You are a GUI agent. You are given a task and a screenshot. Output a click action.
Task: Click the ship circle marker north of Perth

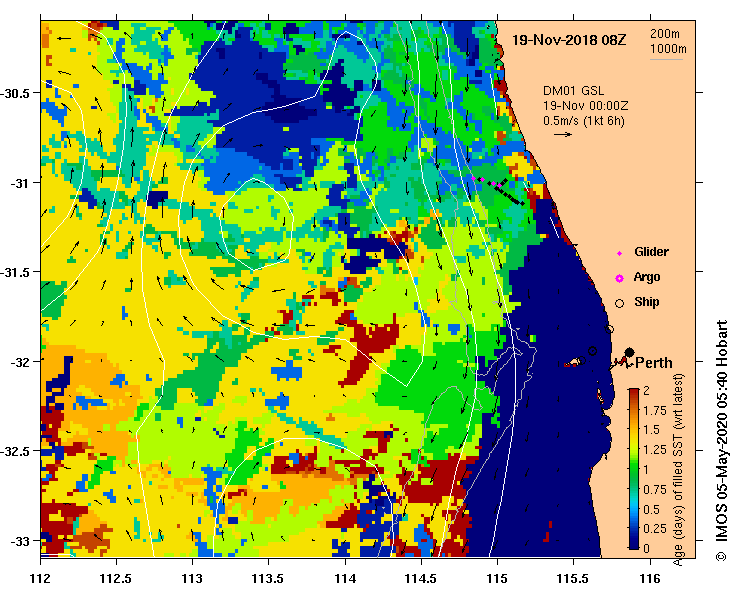609,329
